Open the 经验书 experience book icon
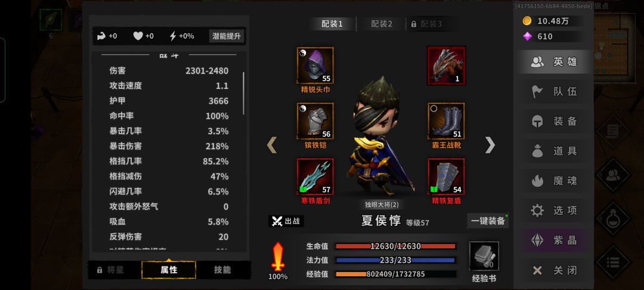Screen dimensions: 644x290 pos(484,256)
